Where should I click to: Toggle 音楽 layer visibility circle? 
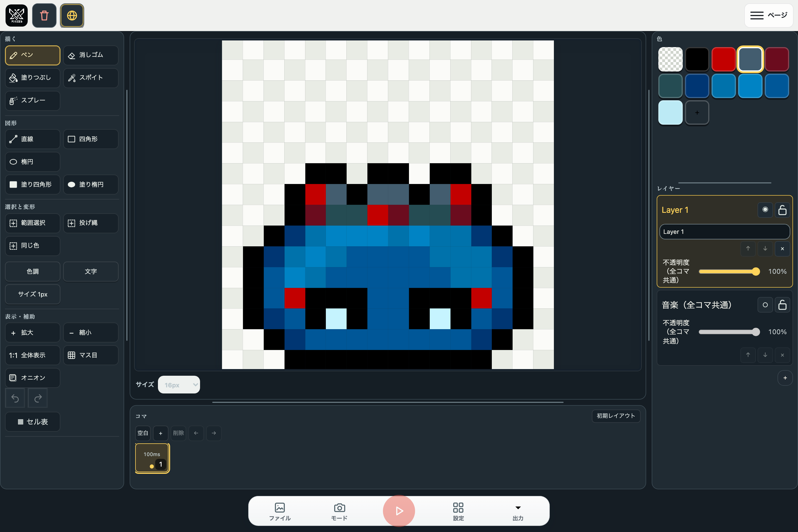point(765,305)
